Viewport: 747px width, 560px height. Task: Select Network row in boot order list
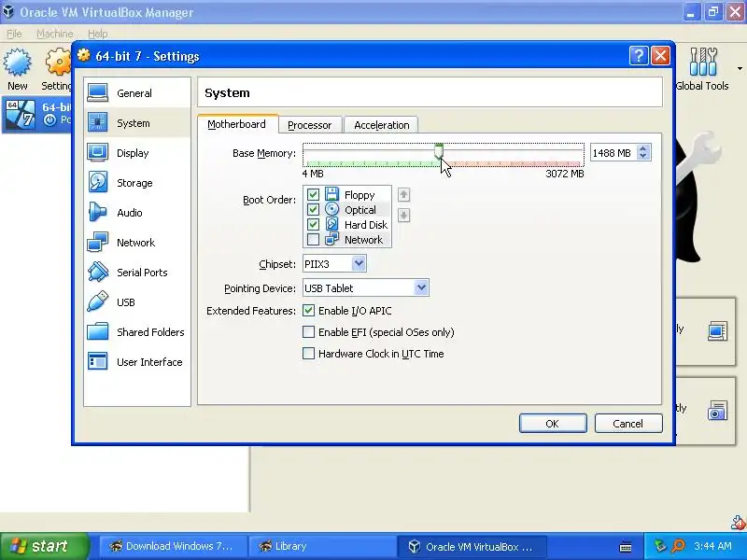pos(347,240)
